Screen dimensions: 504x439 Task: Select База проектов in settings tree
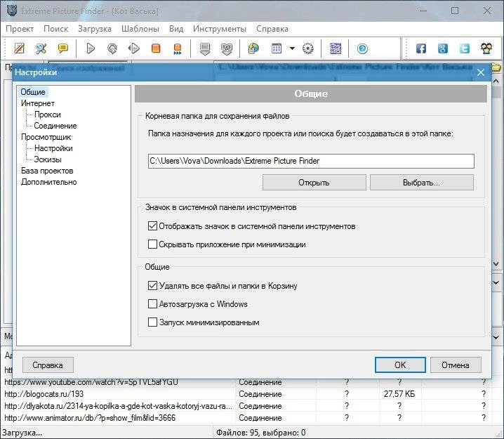click(x=47, y=171)
